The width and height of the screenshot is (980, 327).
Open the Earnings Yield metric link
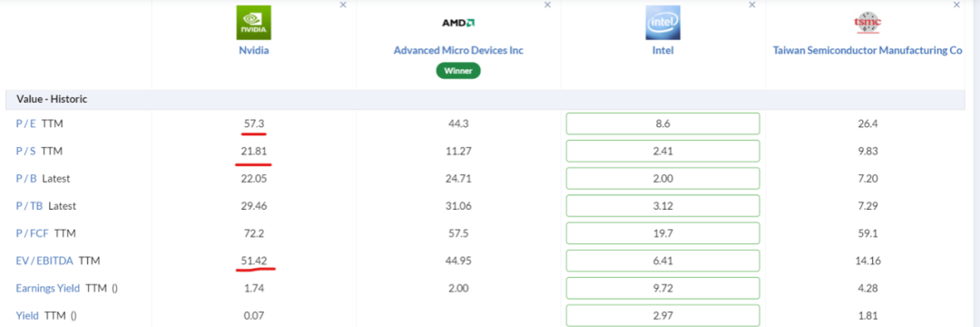(47, 288)
